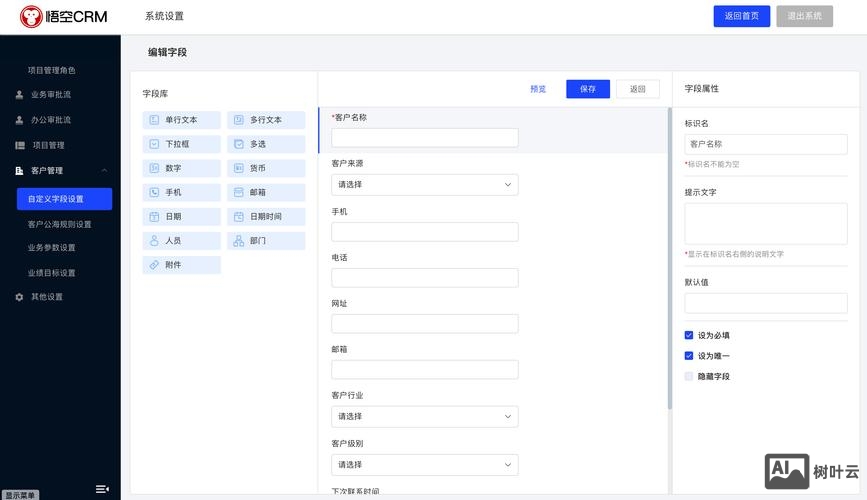Click the 编辑字段 page title
Viewport: 867px width, 500px height.
click(x=167, y=52)
